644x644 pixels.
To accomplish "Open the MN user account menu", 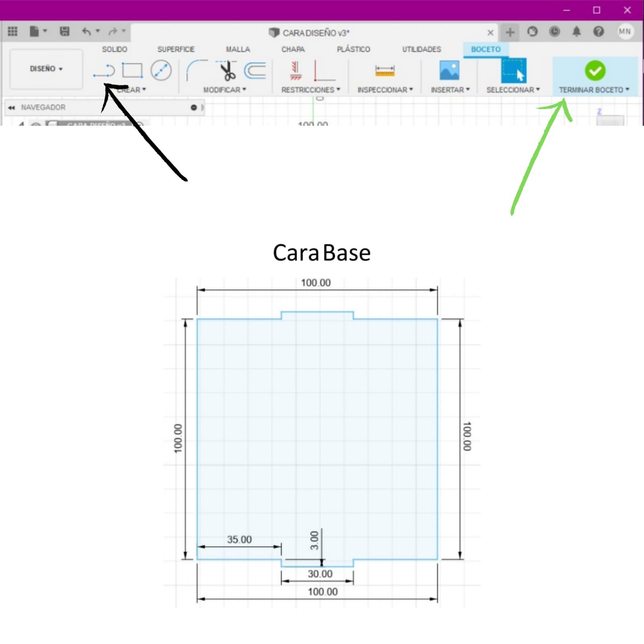I will [625, 31].
